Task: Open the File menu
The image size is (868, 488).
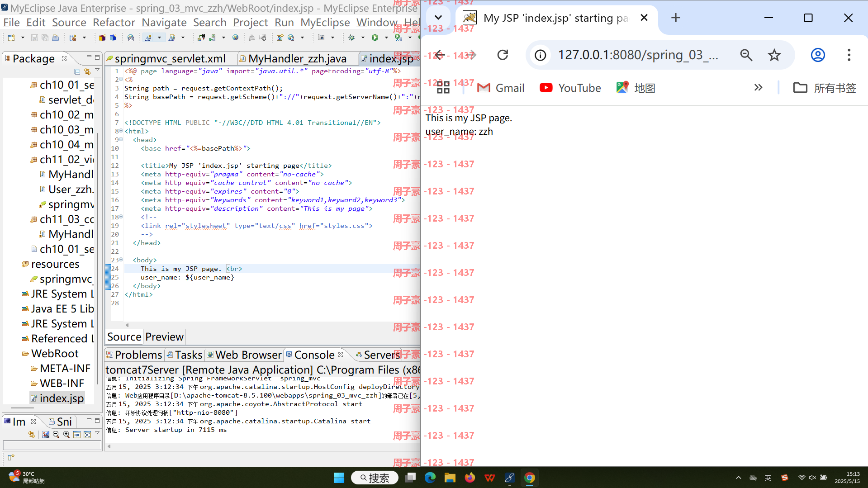Action: coord(11,23)
